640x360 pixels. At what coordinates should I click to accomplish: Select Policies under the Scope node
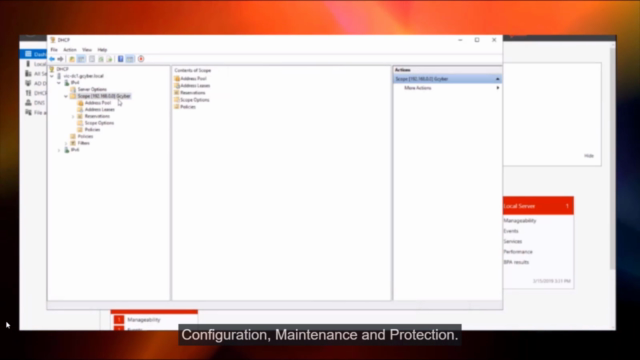(92, 130)
